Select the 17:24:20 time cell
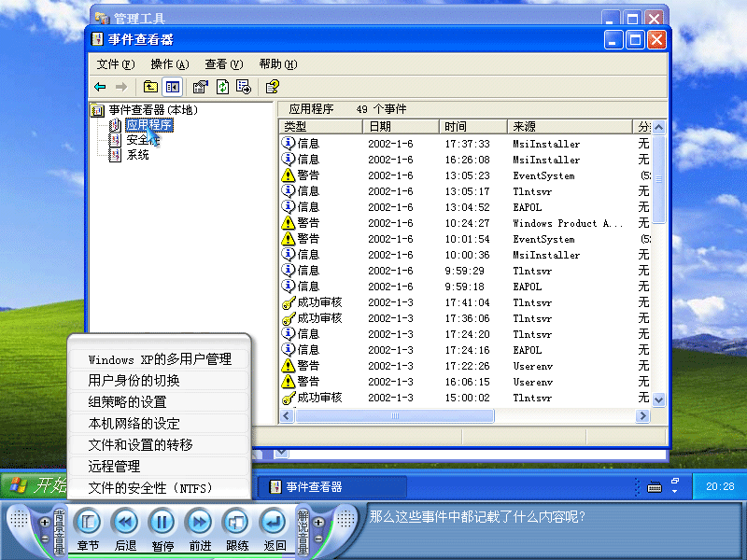The height and width of the screenshot is (560, 747). (468, 334)
